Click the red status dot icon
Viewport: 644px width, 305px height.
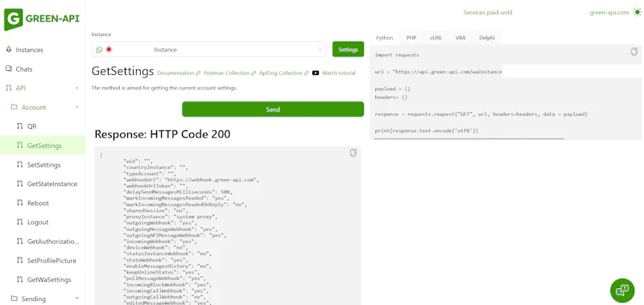109,50
